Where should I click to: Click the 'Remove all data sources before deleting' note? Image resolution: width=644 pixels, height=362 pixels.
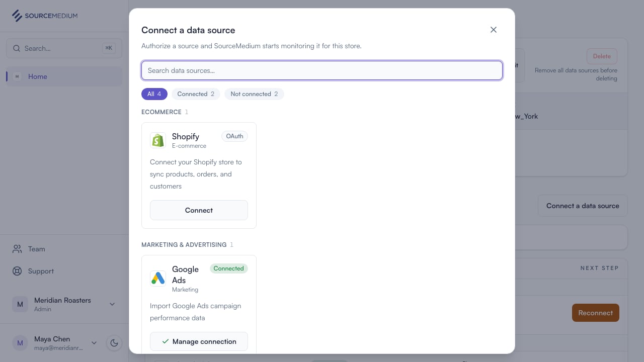(576, 74)
